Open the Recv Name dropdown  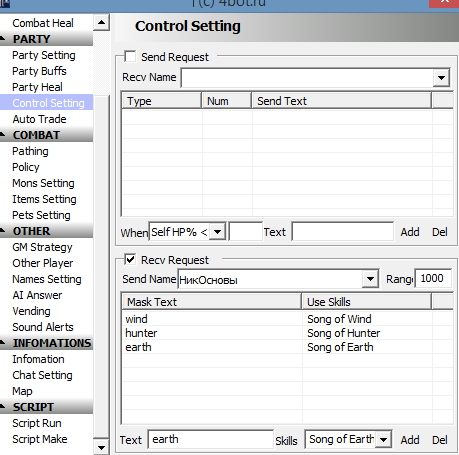click(x=441, y=78)
